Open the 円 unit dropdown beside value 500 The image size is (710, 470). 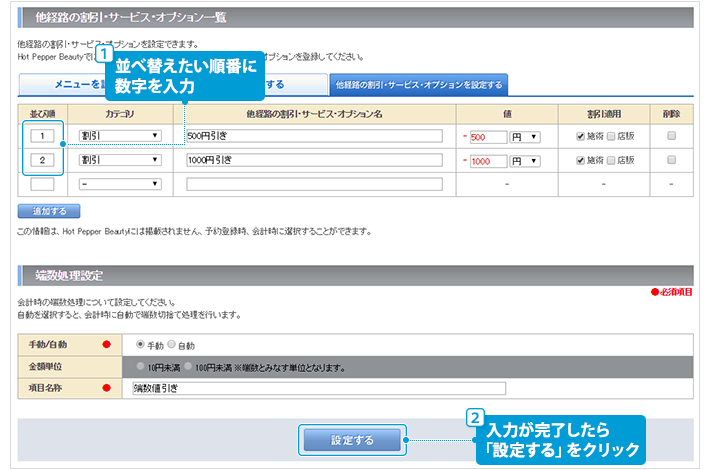(x=526, y=136)
